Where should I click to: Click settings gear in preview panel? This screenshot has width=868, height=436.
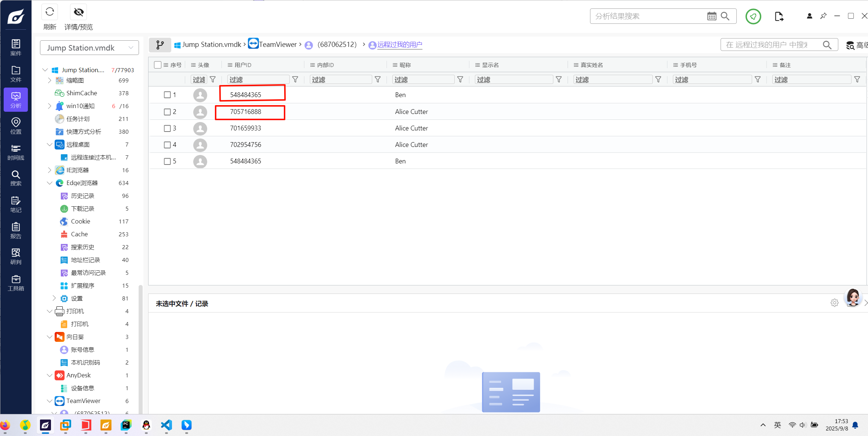[x=834, y=303]
